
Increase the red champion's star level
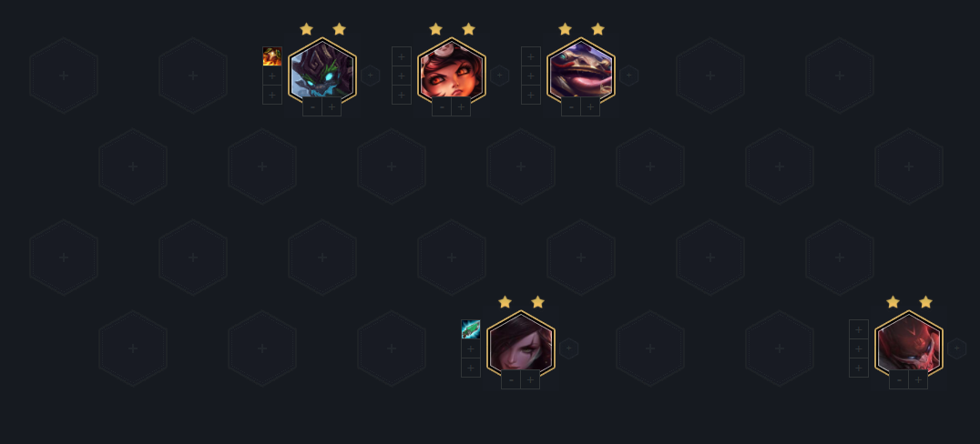918,379
